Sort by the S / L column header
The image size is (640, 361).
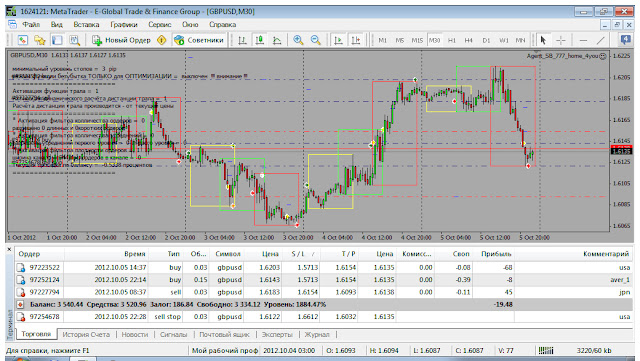302,254
